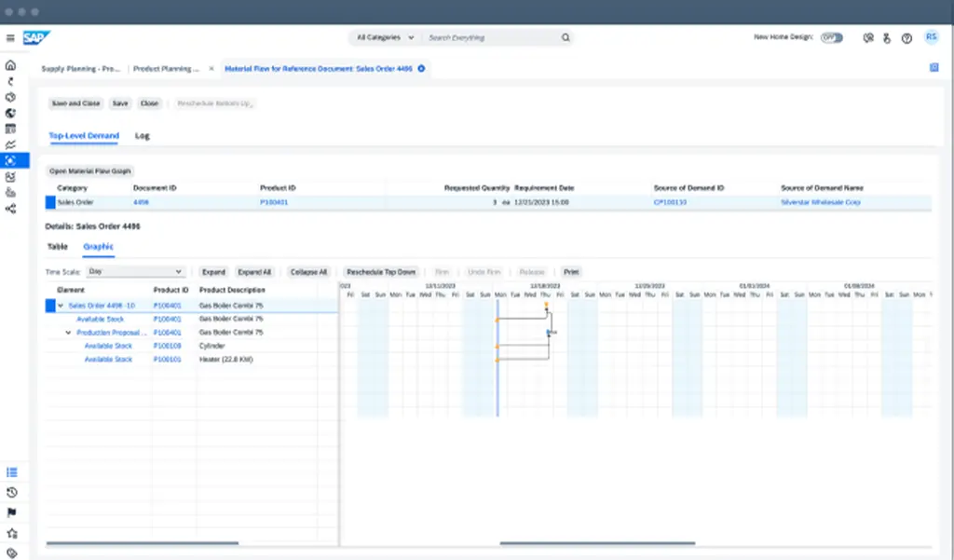Click the search magnifier icon
The height and width of the screenshot is (560, 954).
(566, 38)
